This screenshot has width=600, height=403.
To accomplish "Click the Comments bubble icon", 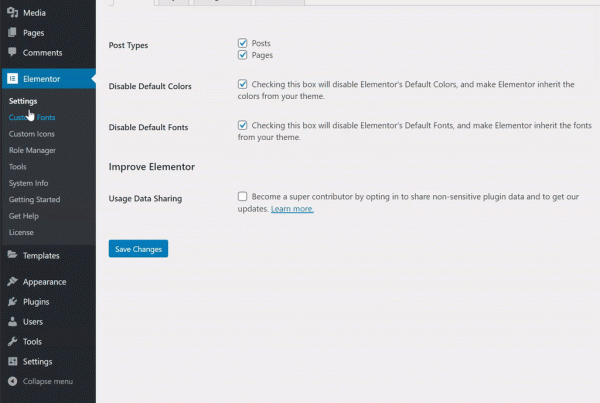I will tap(12, 52).
